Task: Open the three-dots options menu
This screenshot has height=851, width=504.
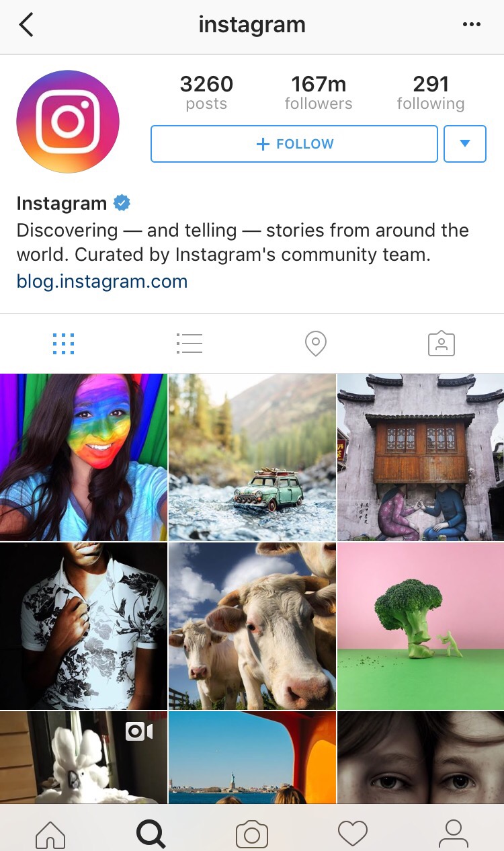Action: point(472,25)
